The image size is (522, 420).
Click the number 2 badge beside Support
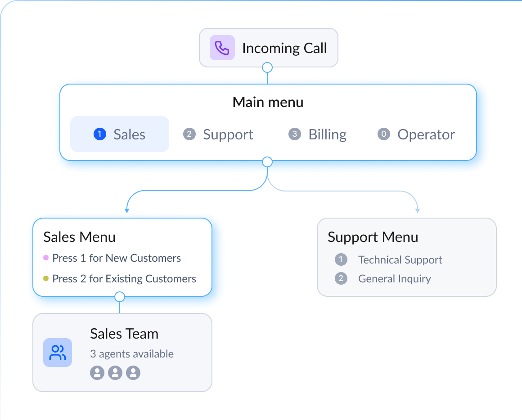click(x=189, y=134)
